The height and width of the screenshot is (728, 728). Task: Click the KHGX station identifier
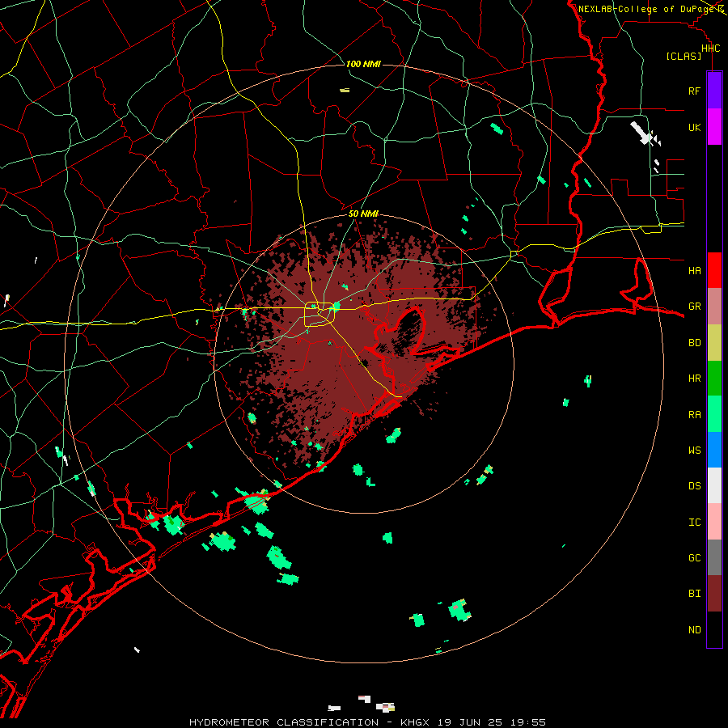click(x=415, y=722)
